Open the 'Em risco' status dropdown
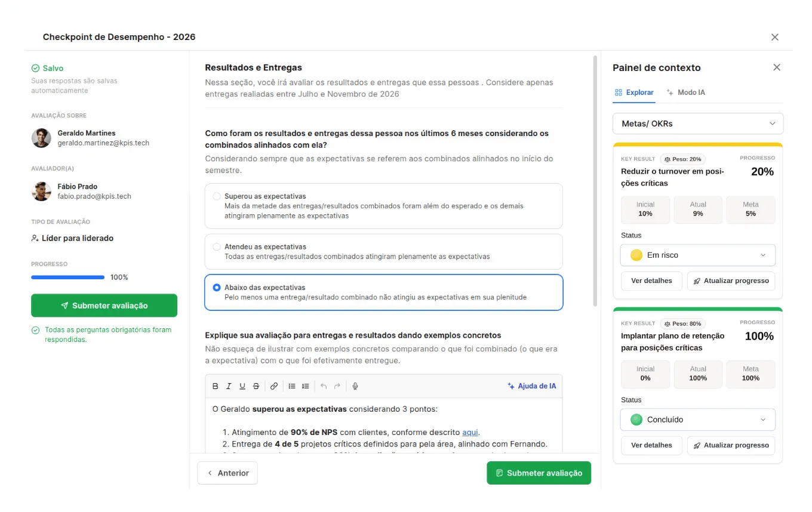This screenshot has height=512, width=812. (698, 255)
